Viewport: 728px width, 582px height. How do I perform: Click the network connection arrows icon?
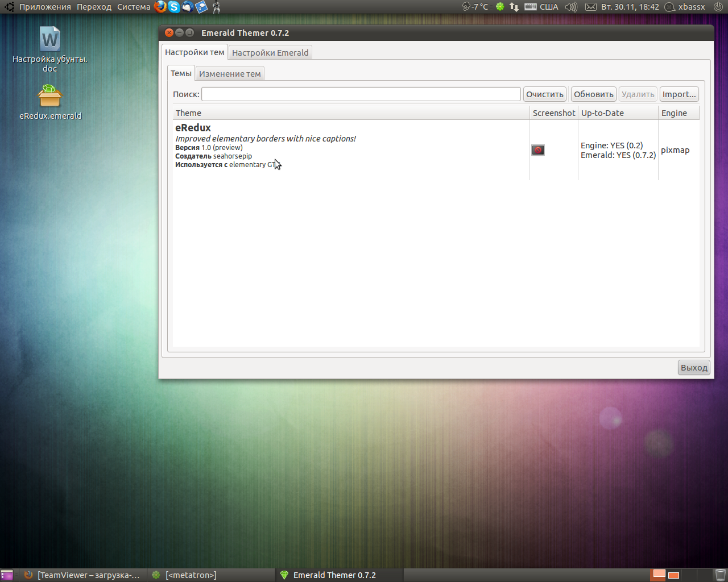tap(514, 7)
